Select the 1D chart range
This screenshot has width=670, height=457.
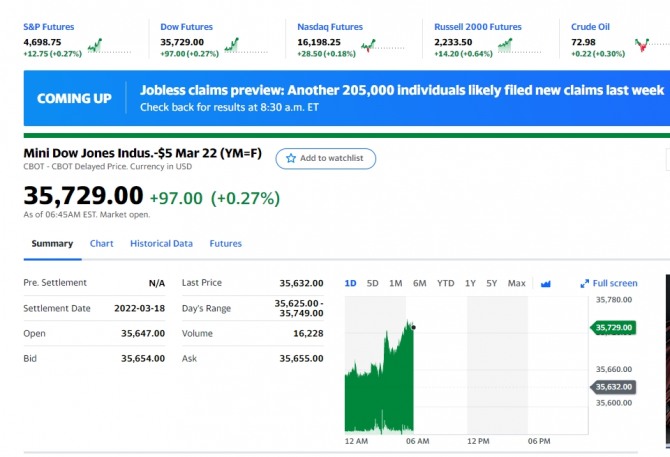350,283
